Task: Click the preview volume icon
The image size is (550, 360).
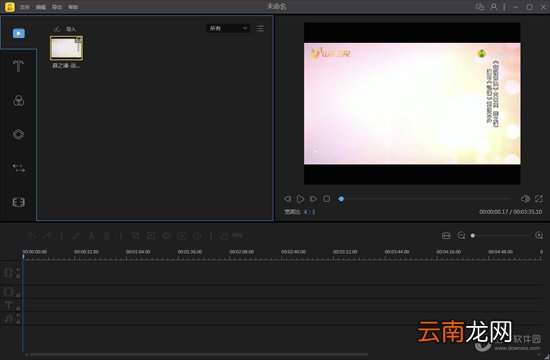Action: pyautogui.click(x=525, y=199)
